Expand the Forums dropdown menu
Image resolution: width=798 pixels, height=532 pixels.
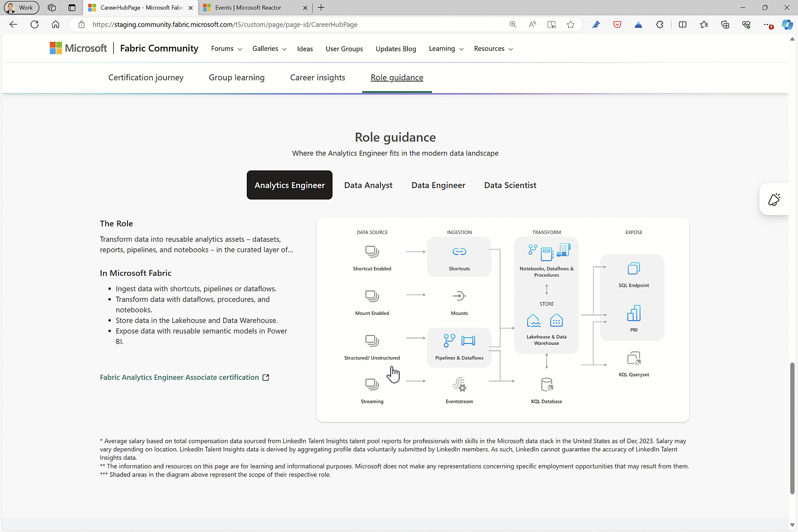pyautogui.click(x=227, y=49)
